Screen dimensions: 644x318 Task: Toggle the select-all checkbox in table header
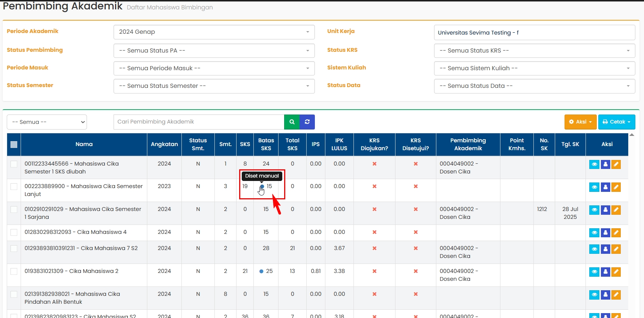coord(14,145)
